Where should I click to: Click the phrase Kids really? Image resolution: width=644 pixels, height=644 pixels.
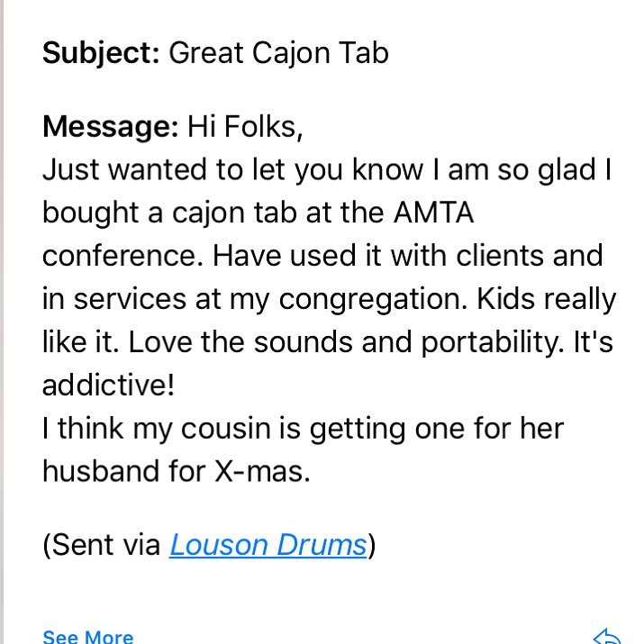pos(546,300)
